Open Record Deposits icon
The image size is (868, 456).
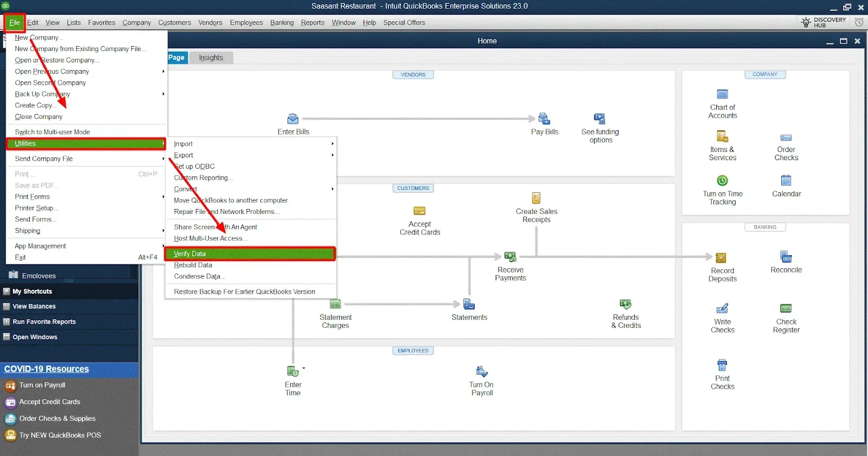721,258
